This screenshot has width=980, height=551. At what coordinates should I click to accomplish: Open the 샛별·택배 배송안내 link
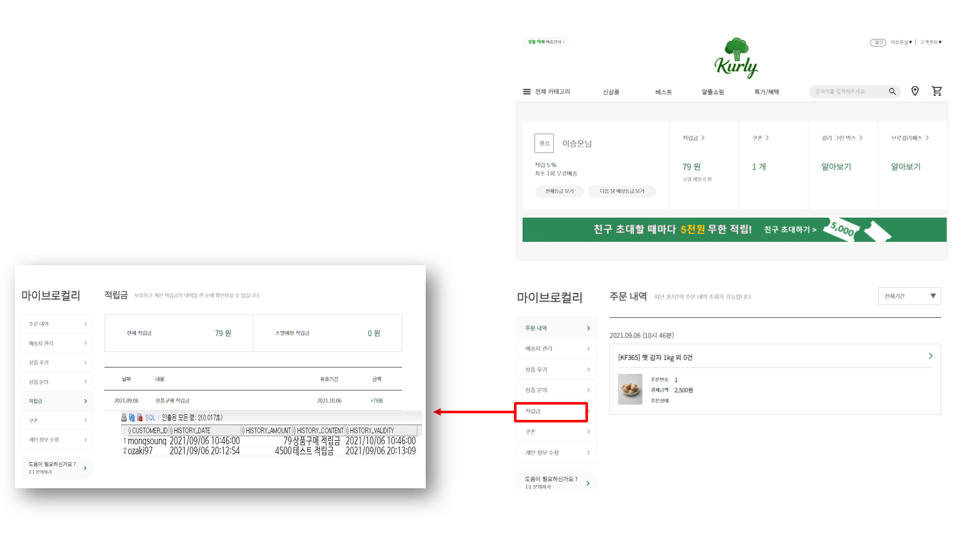pos(546,42)
